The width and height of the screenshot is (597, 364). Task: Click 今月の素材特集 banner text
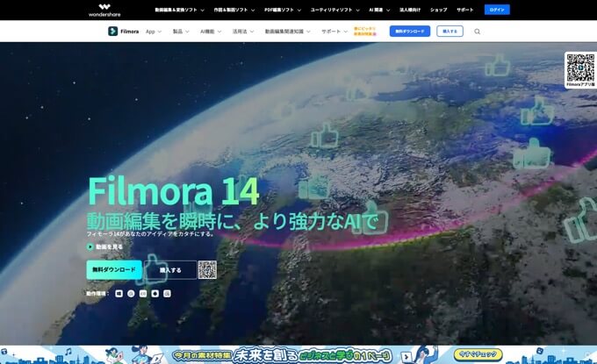click(x=202, y=355)
